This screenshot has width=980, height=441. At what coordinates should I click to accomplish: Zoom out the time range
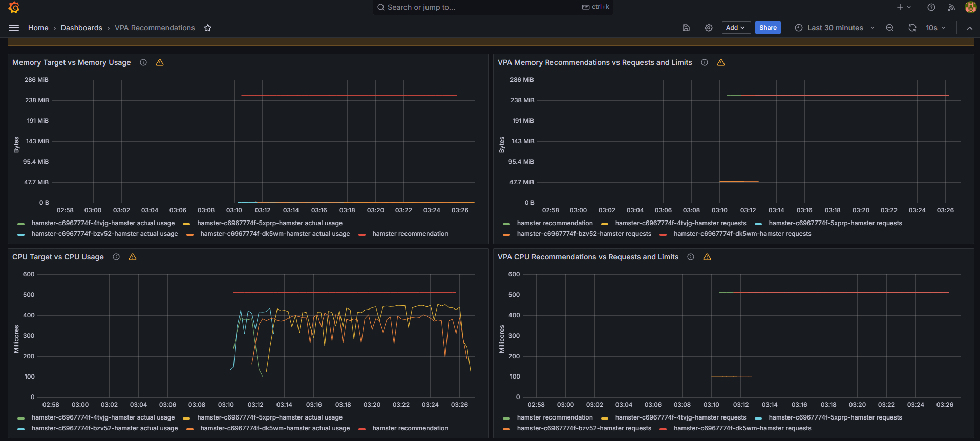(x=890, y=28)
